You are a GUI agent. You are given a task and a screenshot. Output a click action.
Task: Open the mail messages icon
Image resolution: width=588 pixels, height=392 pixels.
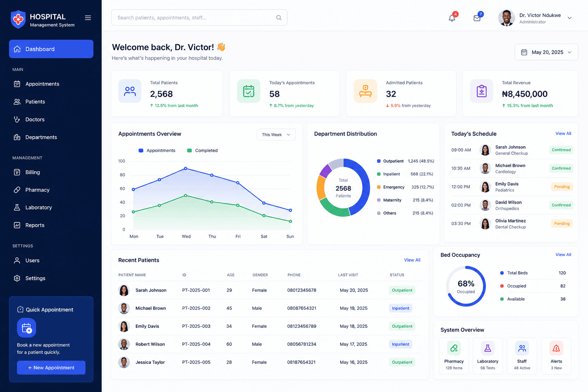[477, 18]
